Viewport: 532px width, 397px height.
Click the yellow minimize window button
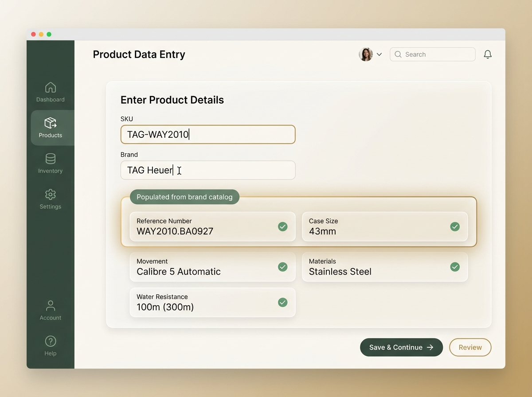[x=41, y=35]
